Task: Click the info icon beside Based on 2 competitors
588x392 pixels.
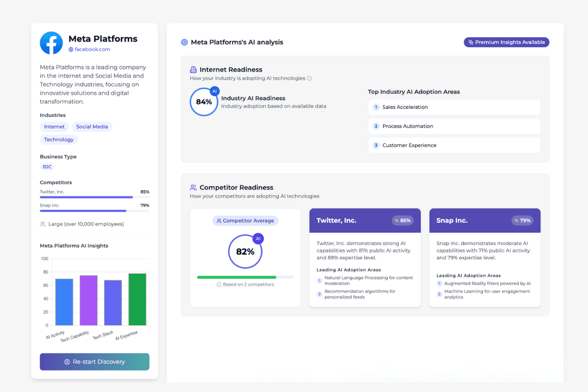Action: [x=219, y=285]
